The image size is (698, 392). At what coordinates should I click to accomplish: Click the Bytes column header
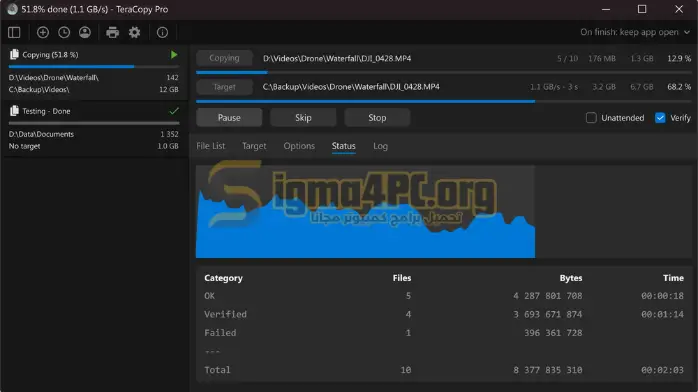click(x=571, y=278)
